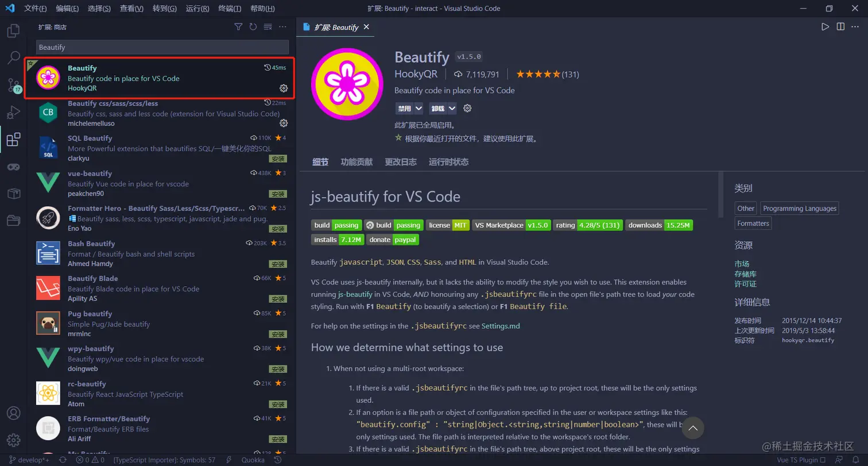Open the 许可证 license link
Screen dimensions: 868x466
(x=746, y=284)
